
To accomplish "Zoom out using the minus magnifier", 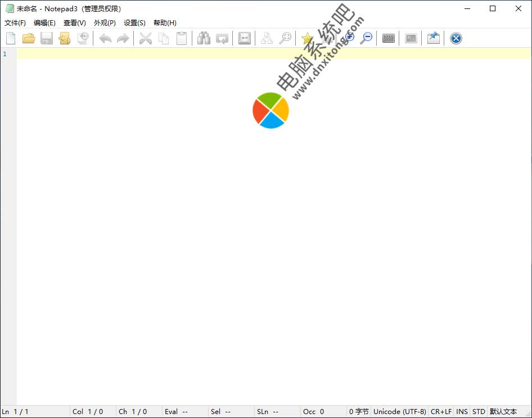I will coord(367,38).
